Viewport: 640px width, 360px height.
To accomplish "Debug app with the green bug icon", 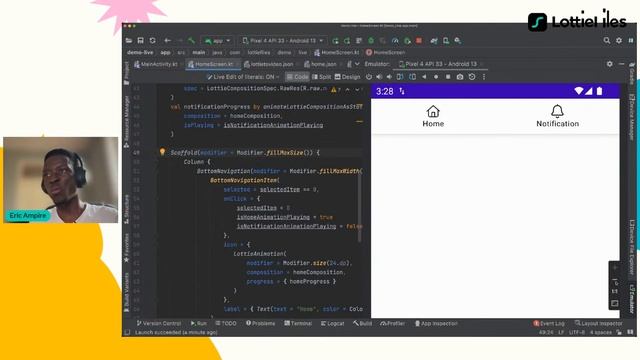I will [371, 40].
